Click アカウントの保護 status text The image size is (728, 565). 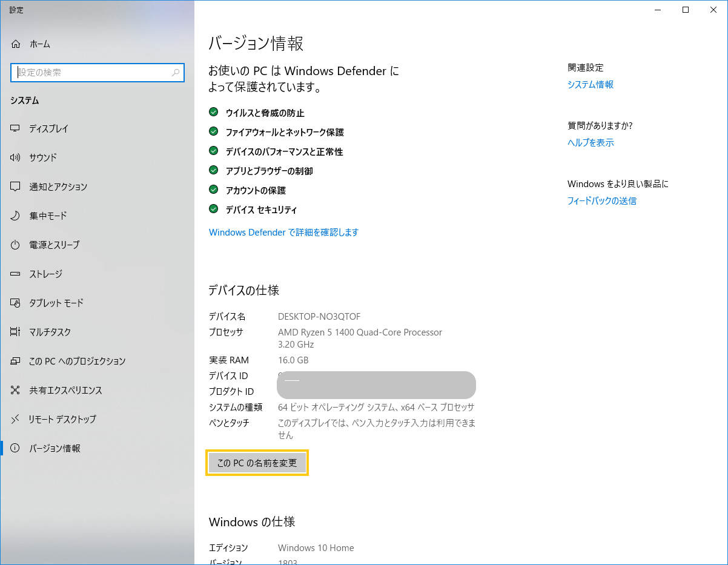tap(256, 191)
